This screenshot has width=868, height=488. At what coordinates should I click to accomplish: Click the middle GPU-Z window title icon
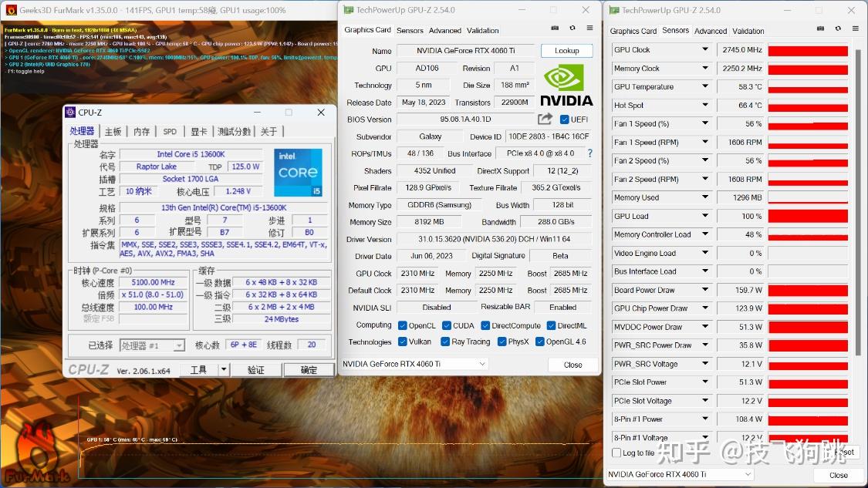(349, 10)
